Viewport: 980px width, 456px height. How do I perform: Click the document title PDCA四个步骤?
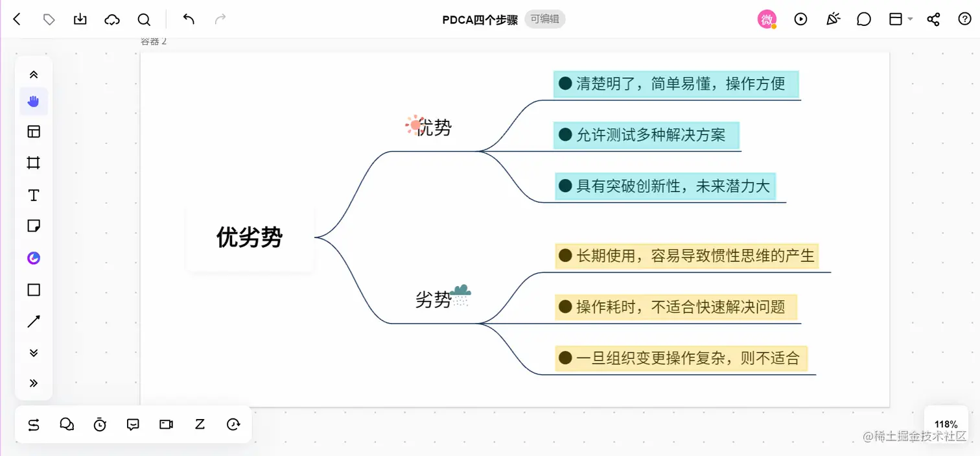(x=480, y=19)
